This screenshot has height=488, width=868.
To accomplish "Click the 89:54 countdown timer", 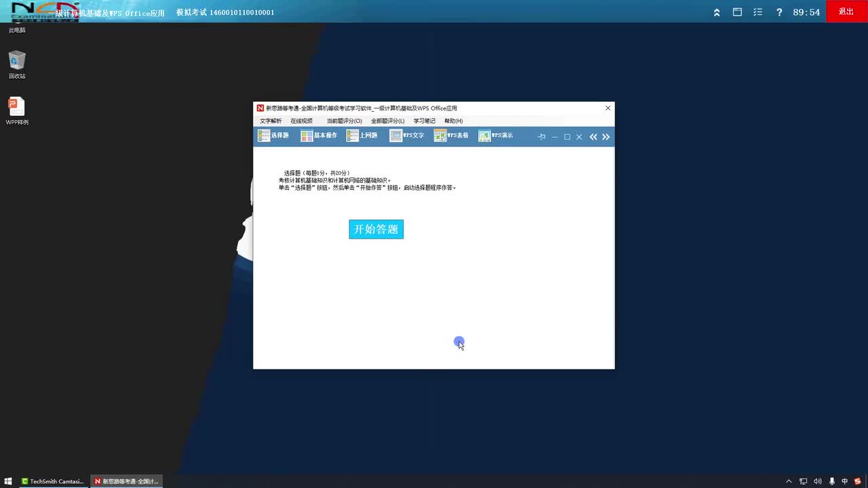I will click(x=806, y=12).
